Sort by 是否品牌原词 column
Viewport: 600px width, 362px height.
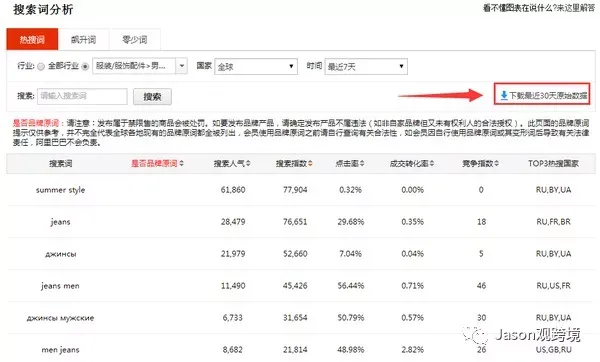(x=157, y=163)
